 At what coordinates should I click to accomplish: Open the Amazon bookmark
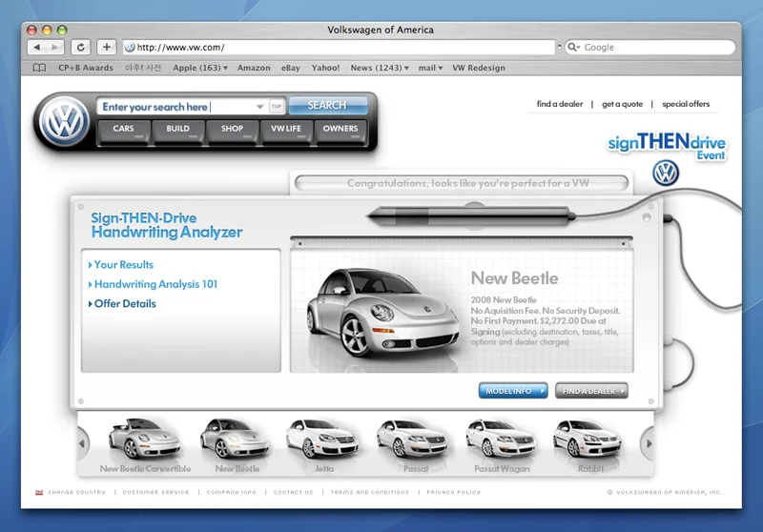coord(254,68)
